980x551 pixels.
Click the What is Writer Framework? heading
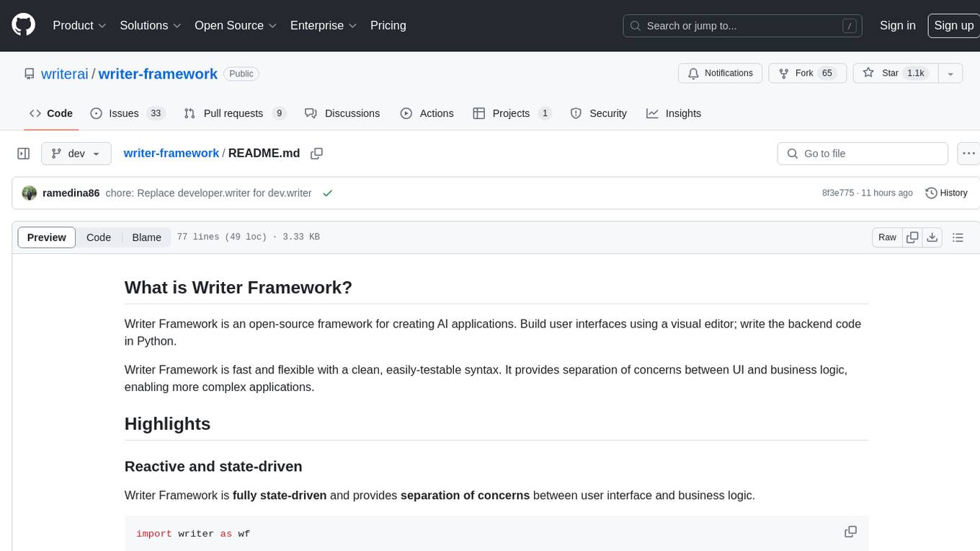[x=239, y=287]
